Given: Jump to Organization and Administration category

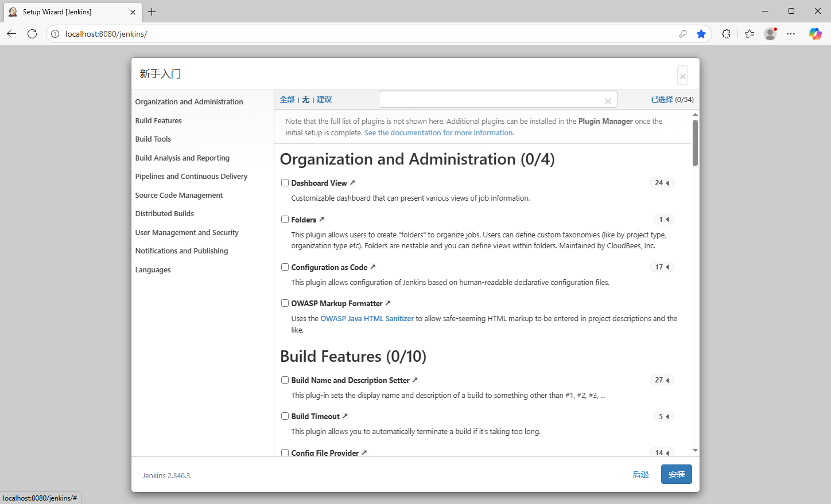Looking at the screenshot, I should point(189,101).
